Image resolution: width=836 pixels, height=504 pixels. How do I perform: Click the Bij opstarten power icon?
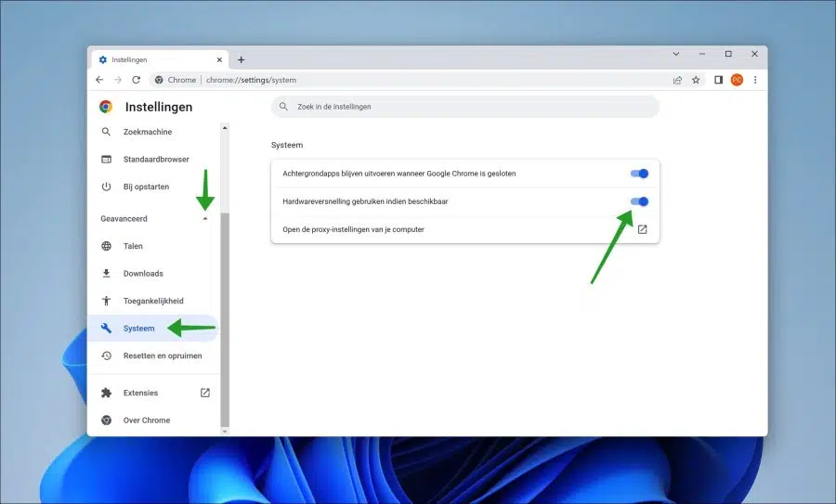click(106, 187)
